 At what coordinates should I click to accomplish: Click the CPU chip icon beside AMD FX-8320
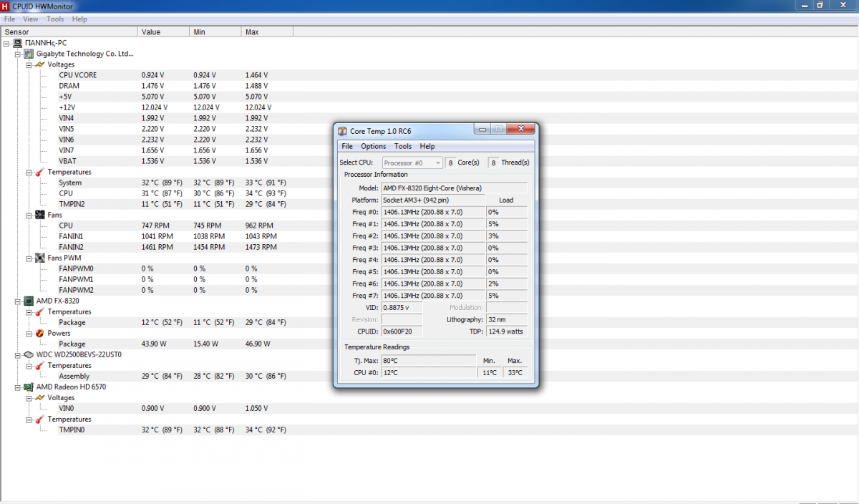click(29, 301)
